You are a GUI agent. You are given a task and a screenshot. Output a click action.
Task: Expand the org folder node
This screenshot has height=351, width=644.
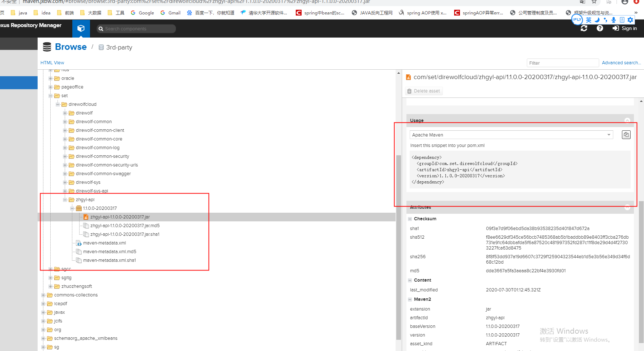44,330
